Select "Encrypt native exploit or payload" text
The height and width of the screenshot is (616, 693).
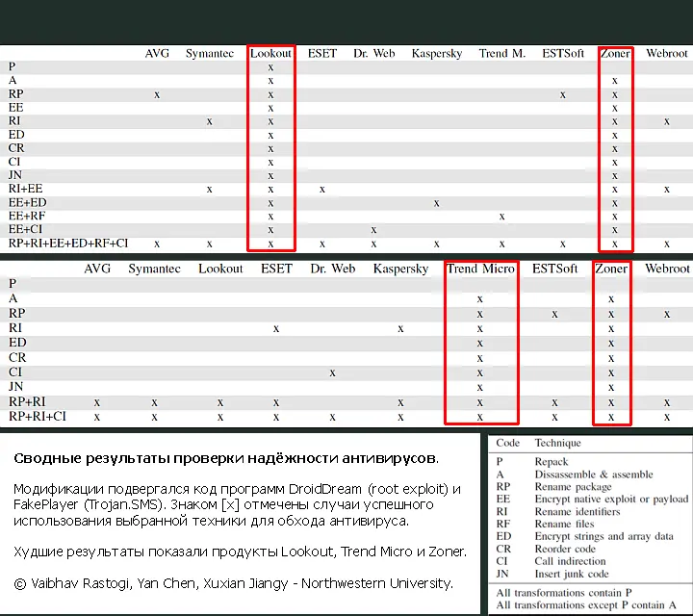(612, 499)
